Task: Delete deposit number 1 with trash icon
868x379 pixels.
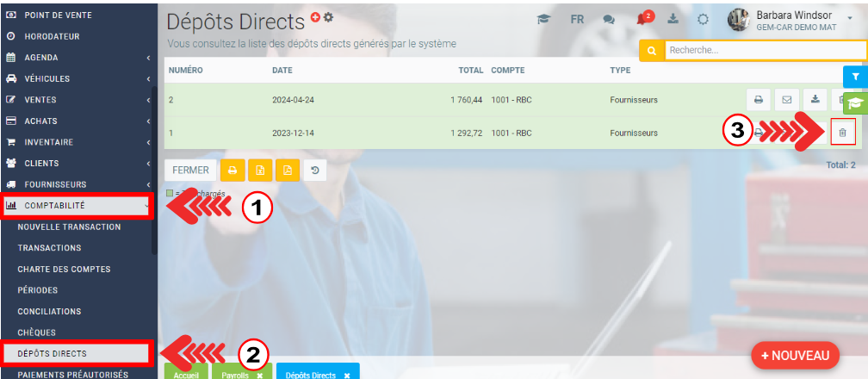Action: (x=842, y=133)
